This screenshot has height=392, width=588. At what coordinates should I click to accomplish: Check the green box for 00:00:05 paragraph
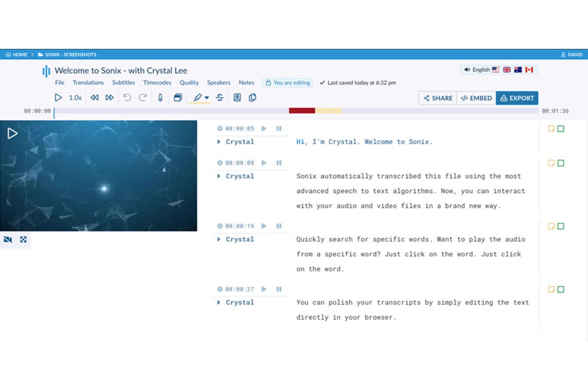[561, 129]
